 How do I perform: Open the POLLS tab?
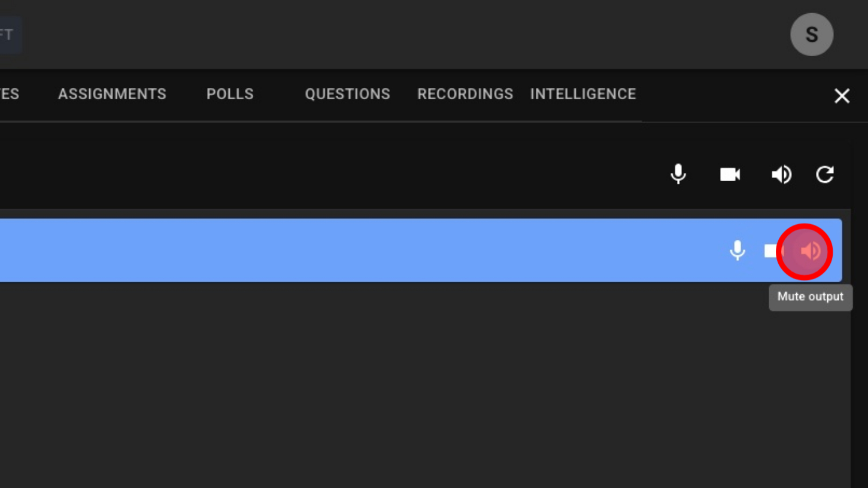tap(230, 94)
